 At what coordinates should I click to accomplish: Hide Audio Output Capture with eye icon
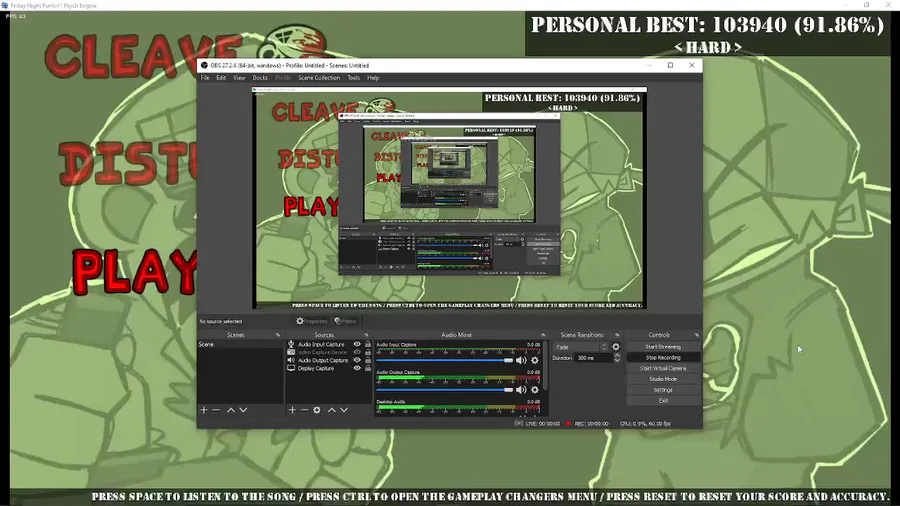click(357, 360)
